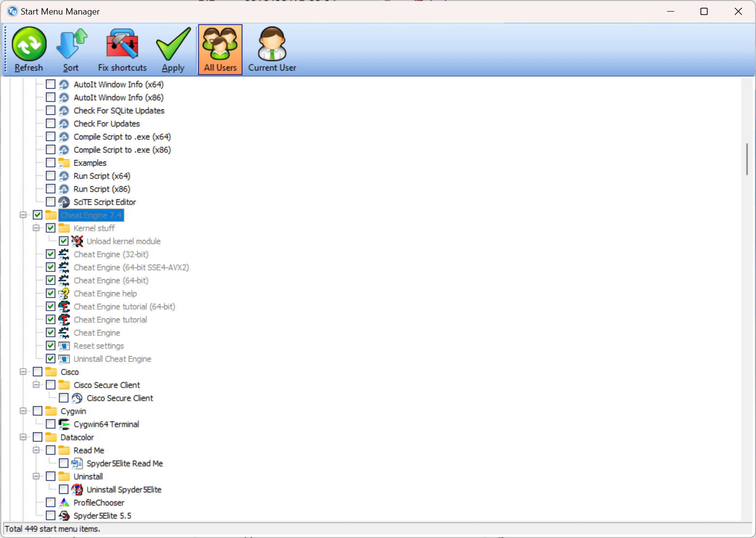Click the green Apply checkmark icon
Screen dimensions: 756x538
click(x=173, y=45)
